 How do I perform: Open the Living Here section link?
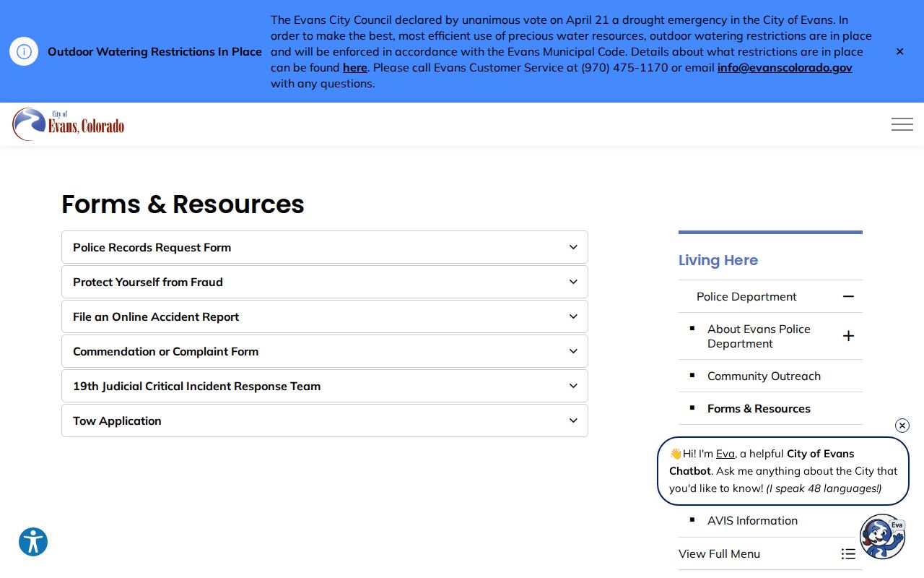coord(718,260)
